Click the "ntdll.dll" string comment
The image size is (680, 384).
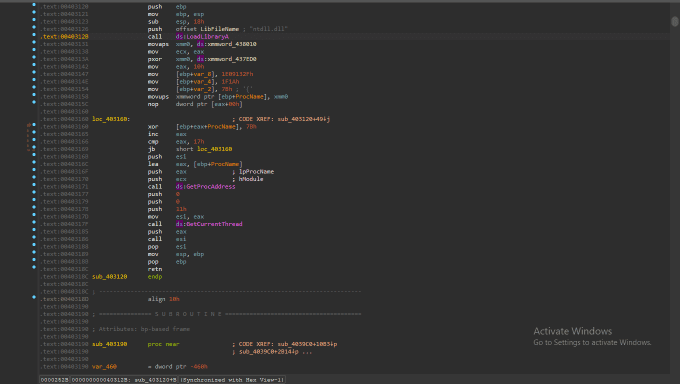point(268,29)
